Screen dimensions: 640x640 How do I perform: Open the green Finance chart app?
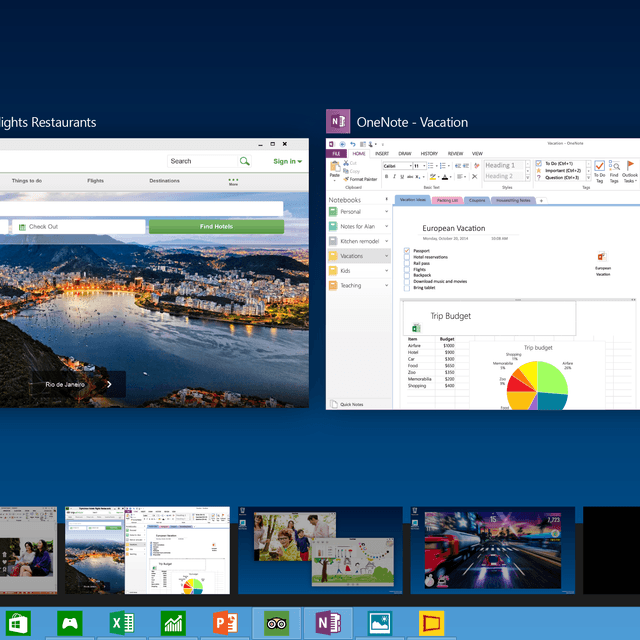tap(173, 623)
